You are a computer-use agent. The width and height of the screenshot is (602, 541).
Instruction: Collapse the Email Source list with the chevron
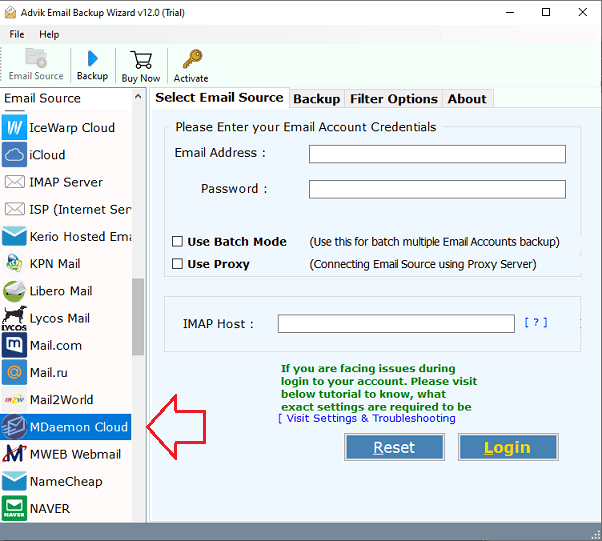(x=138, y=97)
